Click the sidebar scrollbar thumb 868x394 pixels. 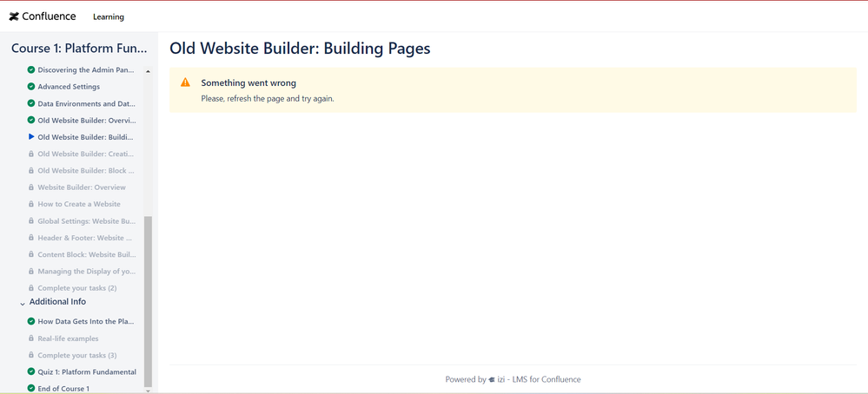point(148,301)
